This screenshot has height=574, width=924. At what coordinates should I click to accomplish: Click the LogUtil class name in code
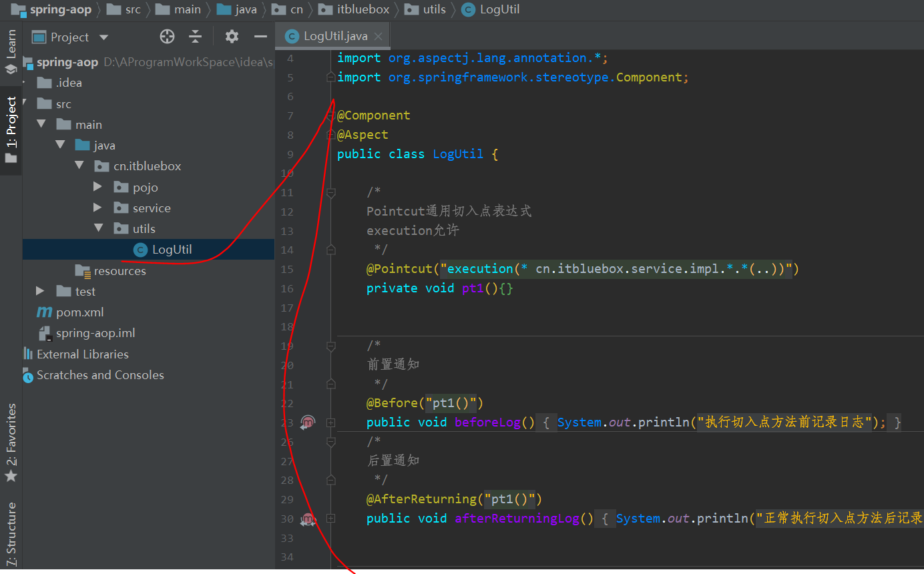tap(458, 154)
